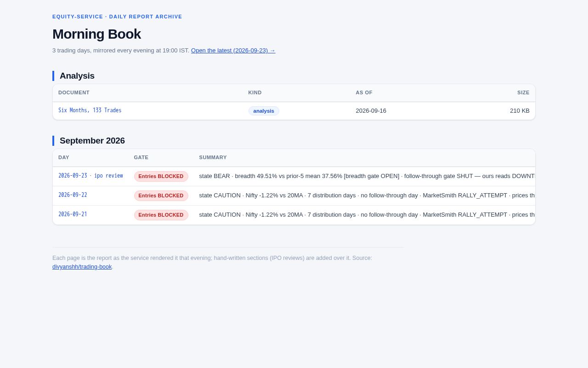Open the 2026-09-22 daily report

[73, 195]
